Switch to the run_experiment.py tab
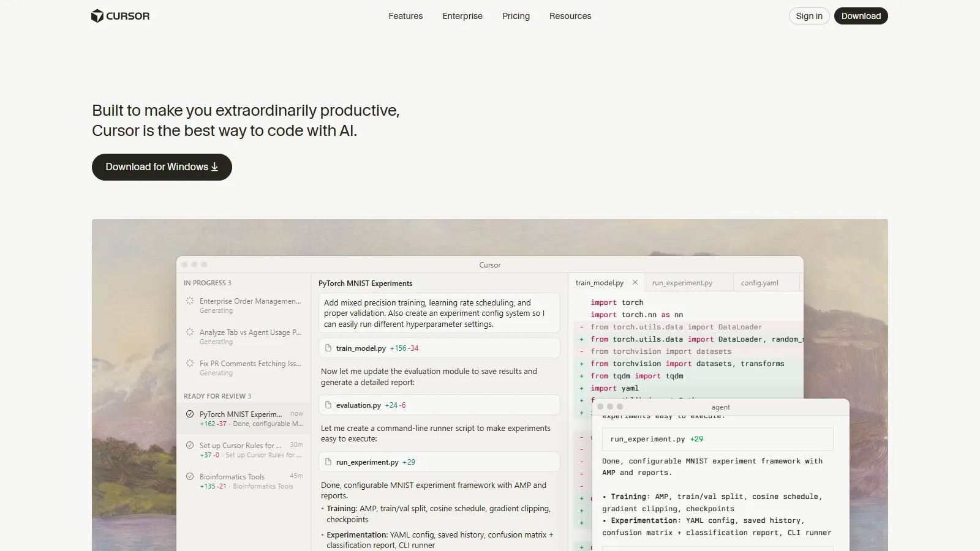 click(682, 283)
